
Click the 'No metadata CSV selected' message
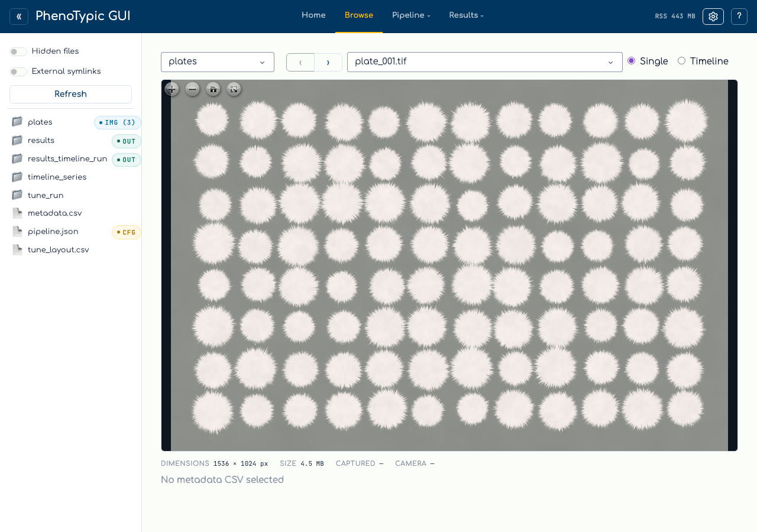tap(222, 479)
